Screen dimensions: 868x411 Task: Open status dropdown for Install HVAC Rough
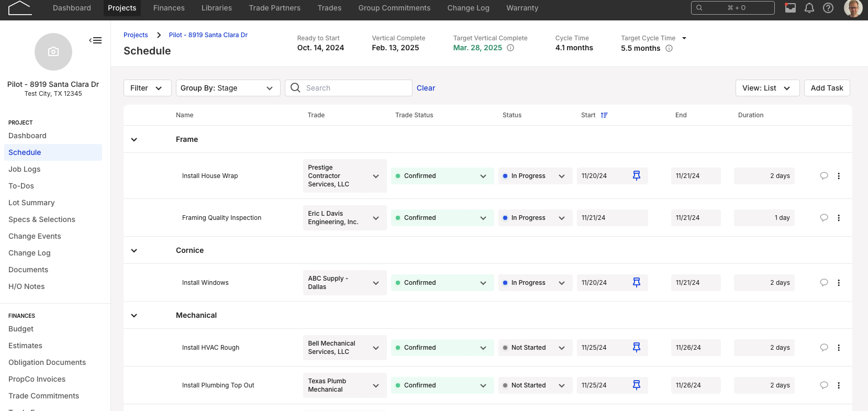(535, 348)
